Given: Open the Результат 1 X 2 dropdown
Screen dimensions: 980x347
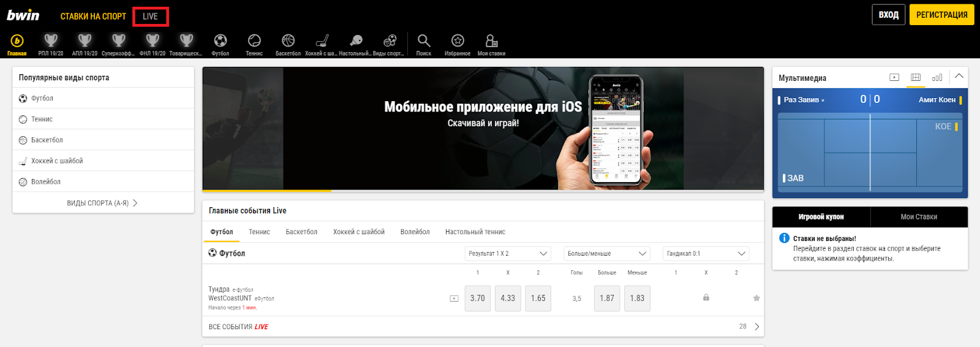Looking at the screenshot, I should (x=508, y=254).
